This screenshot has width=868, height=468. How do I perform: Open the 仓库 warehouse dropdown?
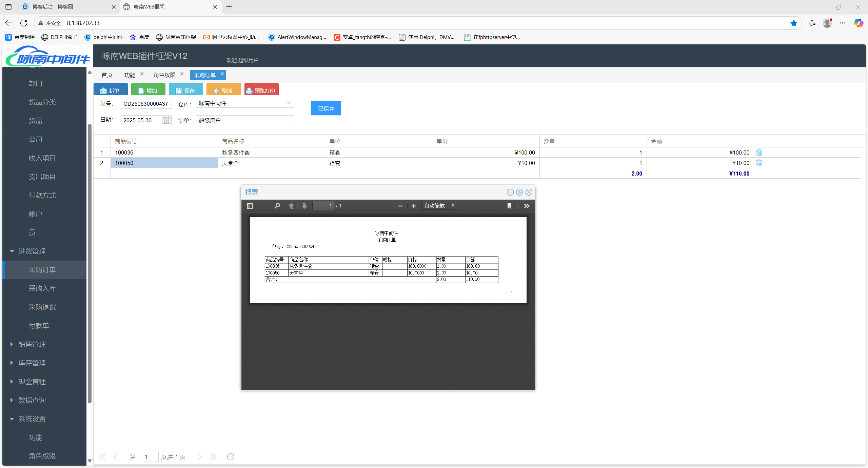(289, 103)
